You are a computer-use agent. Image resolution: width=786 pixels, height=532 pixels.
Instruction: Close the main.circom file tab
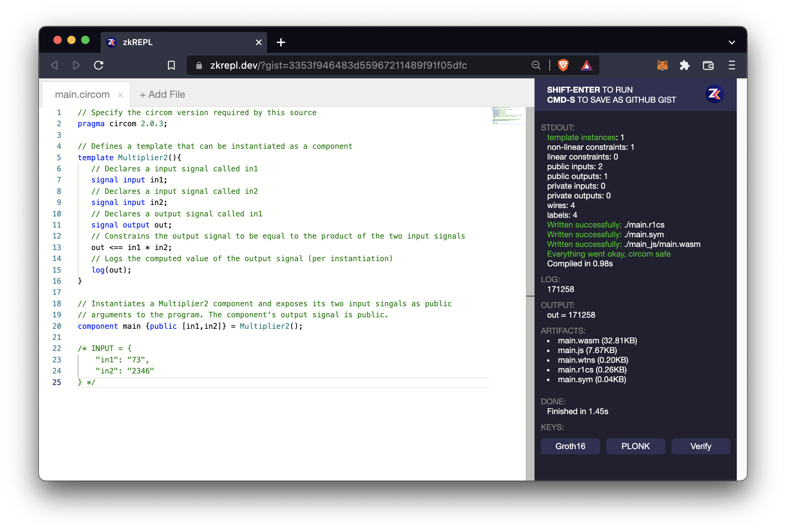(x=120, y=95)
